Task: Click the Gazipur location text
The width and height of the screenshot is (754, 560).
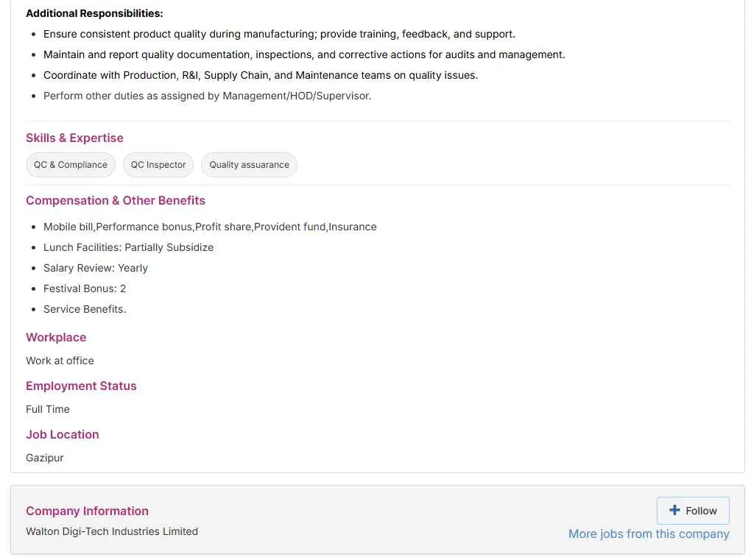Action: [45, 458]
